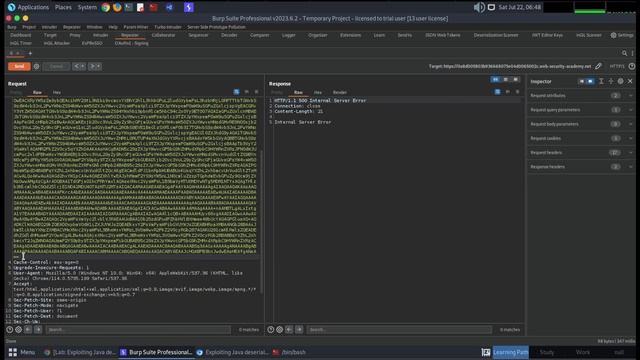This screenshot has width=640, height=360.
Task: Dock Inspector panel to the right
Action: point(590,81)
